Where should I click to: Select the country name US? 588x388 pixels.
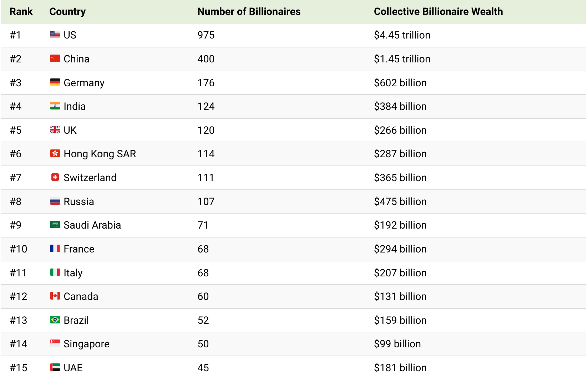point(70,35)
